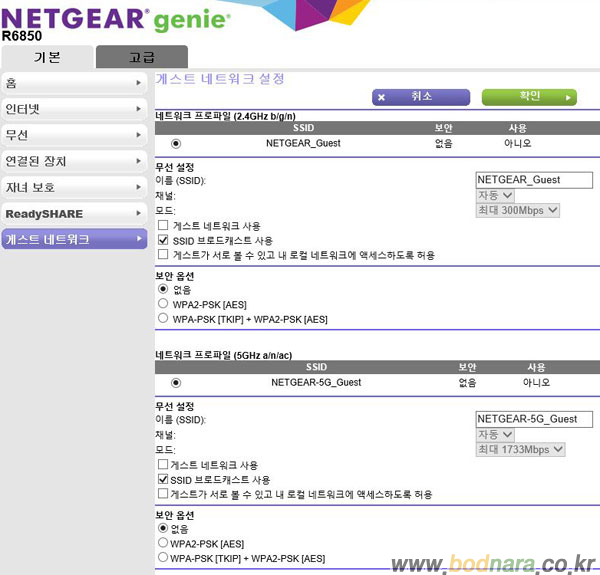Screen dimensions: 600x575
Task: Click the 5GHz 보안 column header
Action: (x=467, y=367)
